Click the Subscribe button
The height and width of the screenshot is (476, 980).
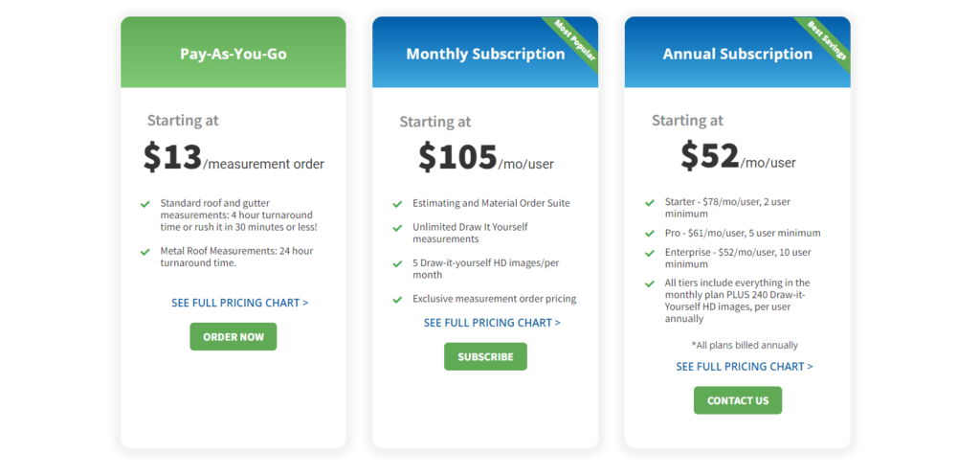tap(485, 356)
